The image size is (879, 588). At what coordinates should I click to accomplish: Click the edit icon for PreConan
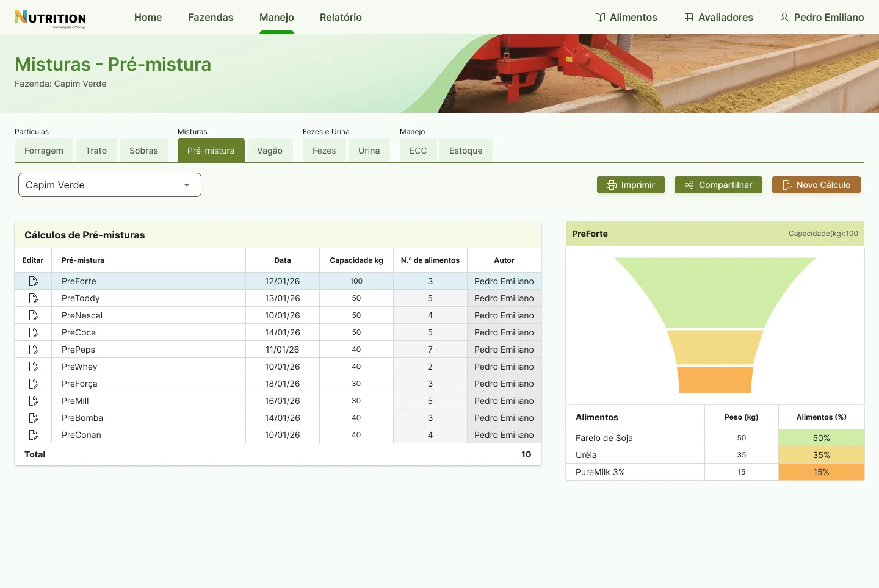pos(33,435)
